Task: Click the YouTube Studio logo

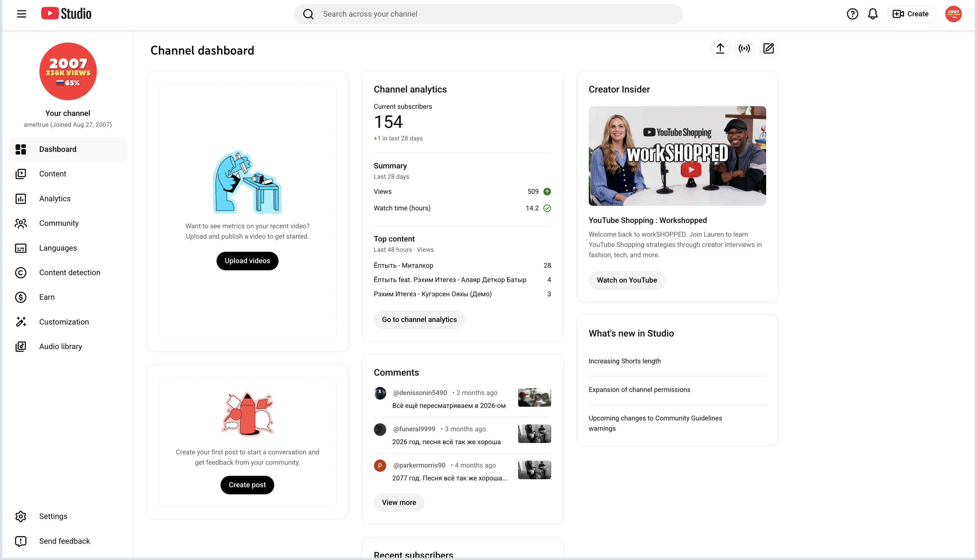Action: point(66,14)
